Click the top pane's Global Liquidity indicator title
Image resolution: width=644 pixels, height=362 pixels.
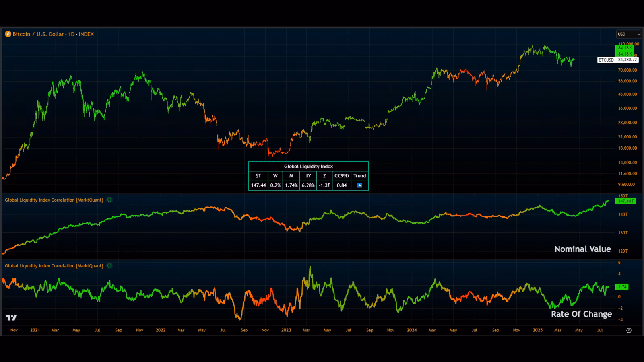click(x=54, y=200)
